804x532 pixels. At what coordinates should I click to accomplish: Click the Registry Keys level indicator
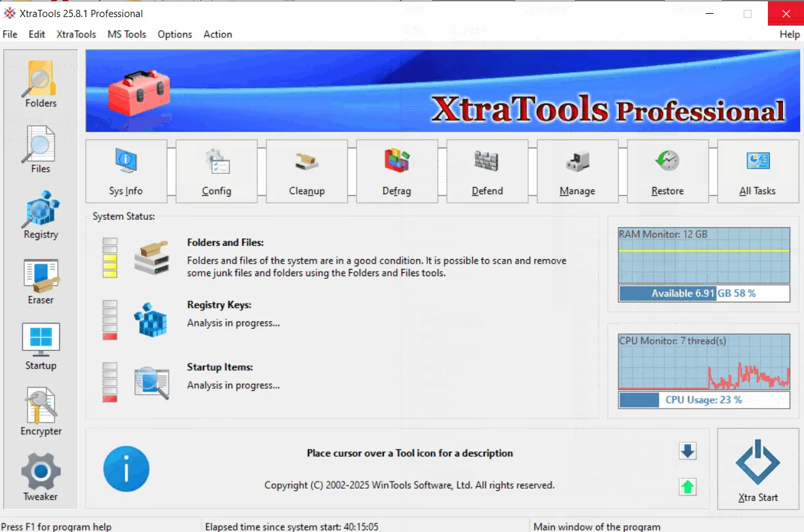[110, 320]
